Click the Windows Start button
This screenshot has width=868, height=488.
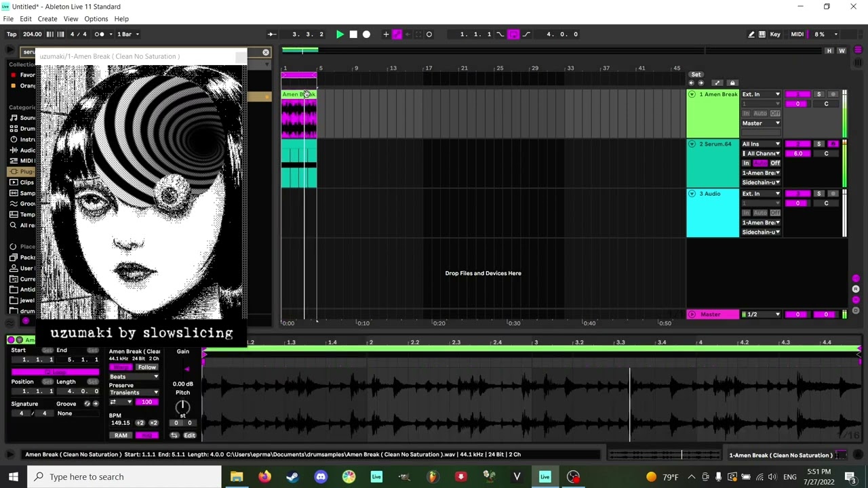click(x=14, y=476)
